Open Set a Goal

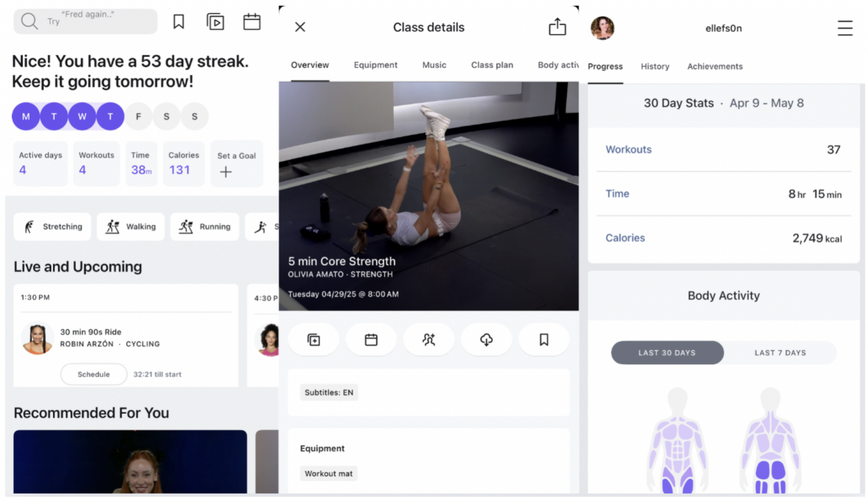[236, 164]
